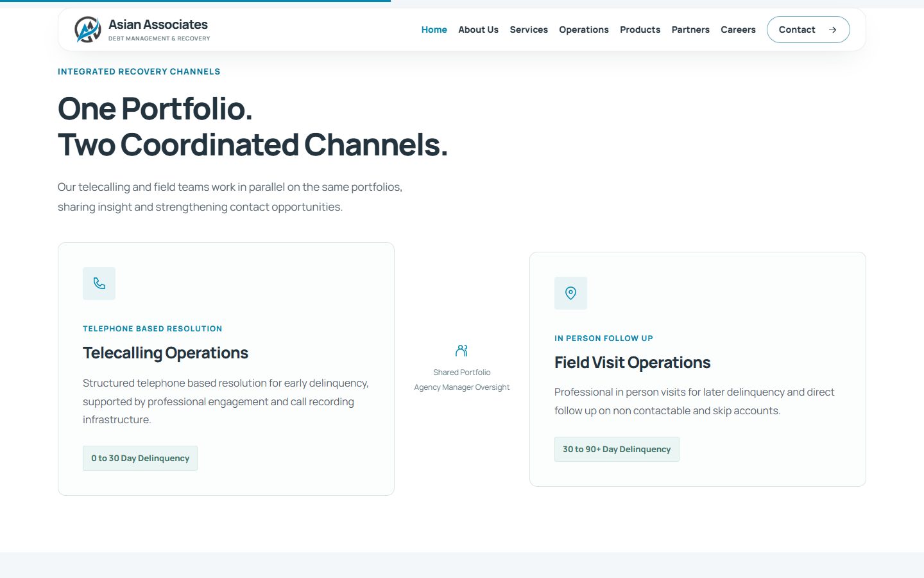This screenshot has width=924, height=578.
Task: Click the "In Person Follow Up" label
Action: (604, 338)
